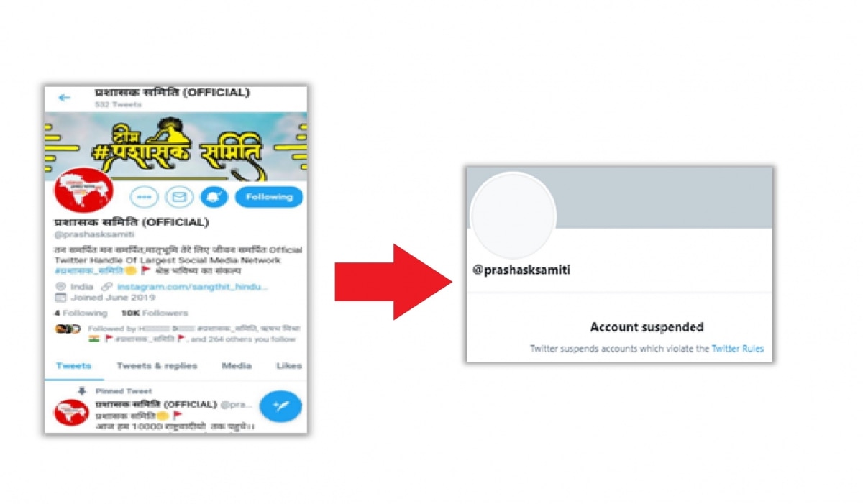Click the followed-by mutual avatars
The width and height of the screenshot is (863, 504).
(68, 329)
